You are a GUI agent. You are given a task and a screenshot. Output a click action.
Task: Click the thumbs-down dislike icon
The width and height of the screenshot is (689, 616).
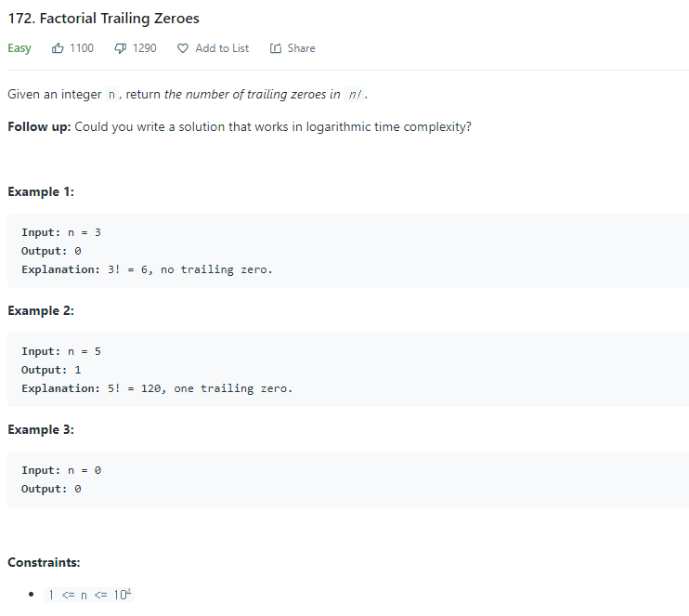pos(121,48)
